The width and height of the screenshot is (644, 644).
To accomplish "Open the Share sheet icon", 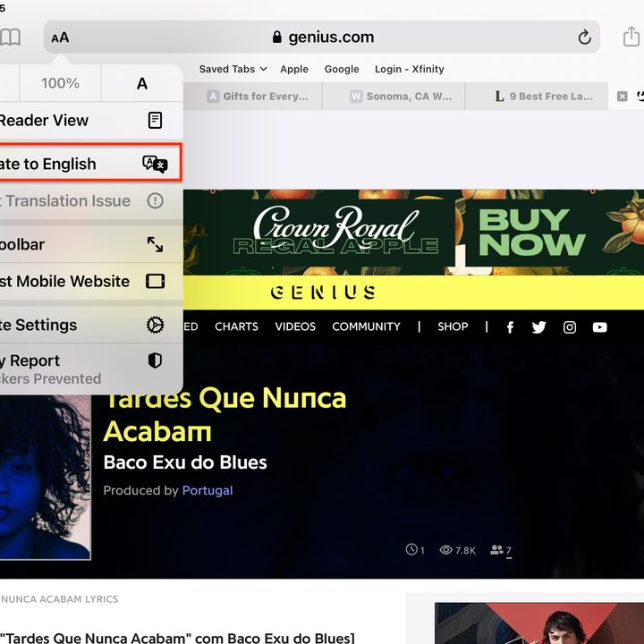I will [x=631, y=36].
